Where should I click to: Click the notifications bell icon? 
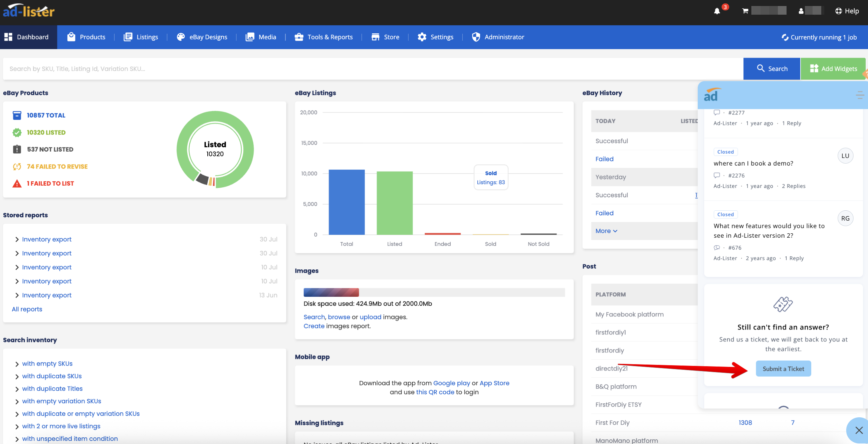click(717, 11)
